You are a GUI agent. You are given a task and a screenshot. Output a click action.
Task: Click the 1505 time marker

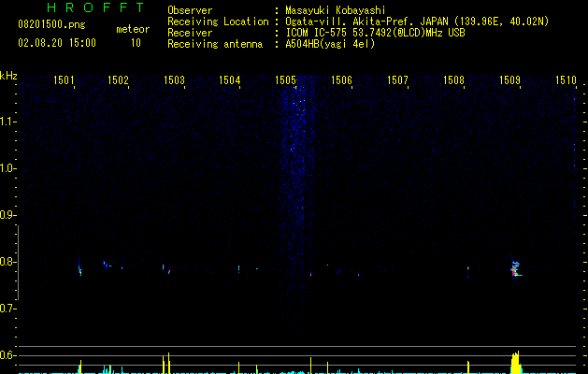(x=286, y=79)
